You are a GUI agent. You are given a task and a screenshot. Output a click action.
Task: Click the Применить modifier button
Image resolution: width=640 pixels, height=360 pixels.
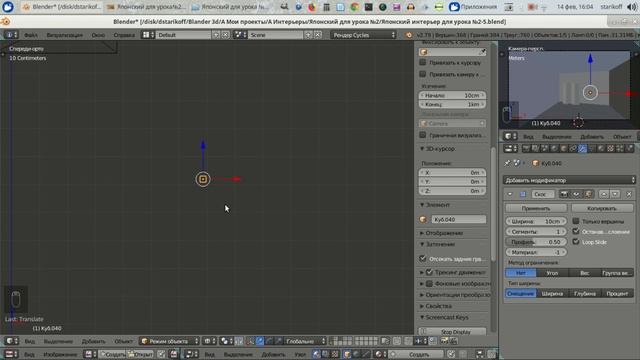(x=536, y=208)
